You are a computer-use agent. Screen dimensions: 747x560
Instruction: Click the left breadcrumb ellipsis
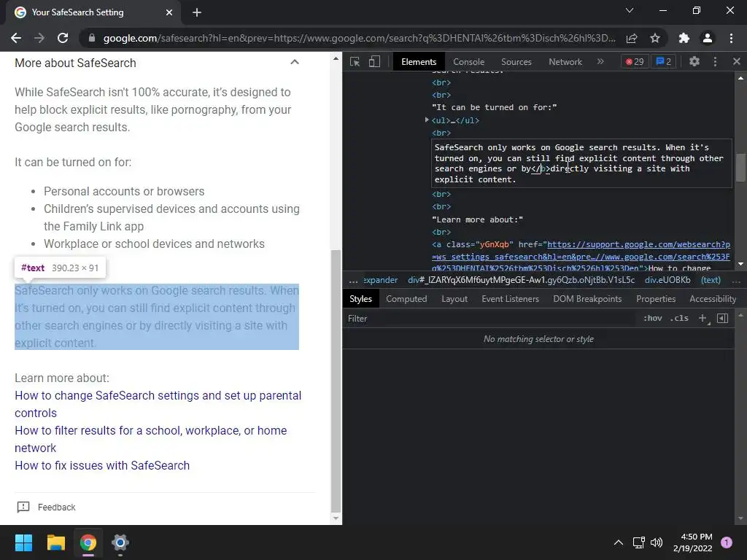(353, 281)
